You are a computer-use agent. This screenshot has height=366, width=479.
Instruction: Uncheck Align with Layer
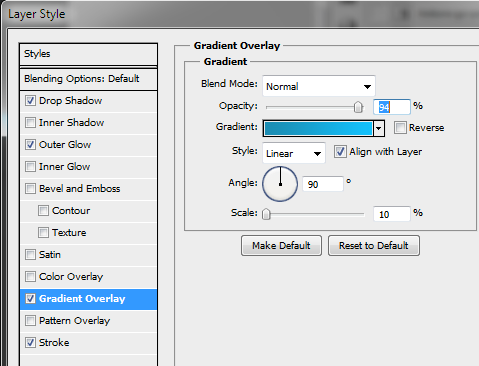[340, 152]
